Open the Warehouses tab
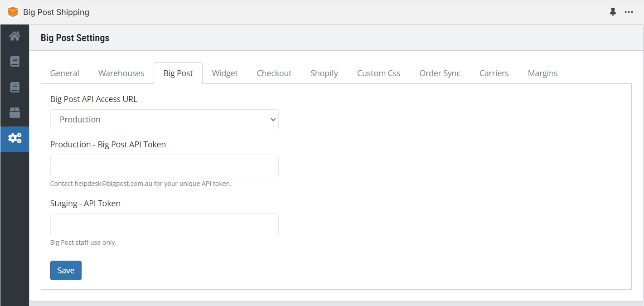 coord(121,73)
